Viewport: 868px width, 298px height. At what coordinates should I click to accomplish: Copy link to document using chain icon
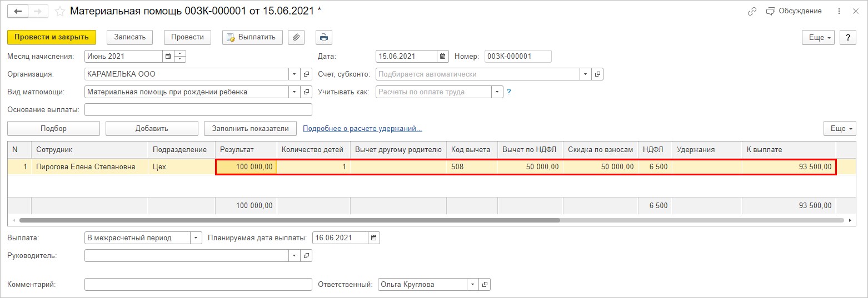tap(752, 11)
